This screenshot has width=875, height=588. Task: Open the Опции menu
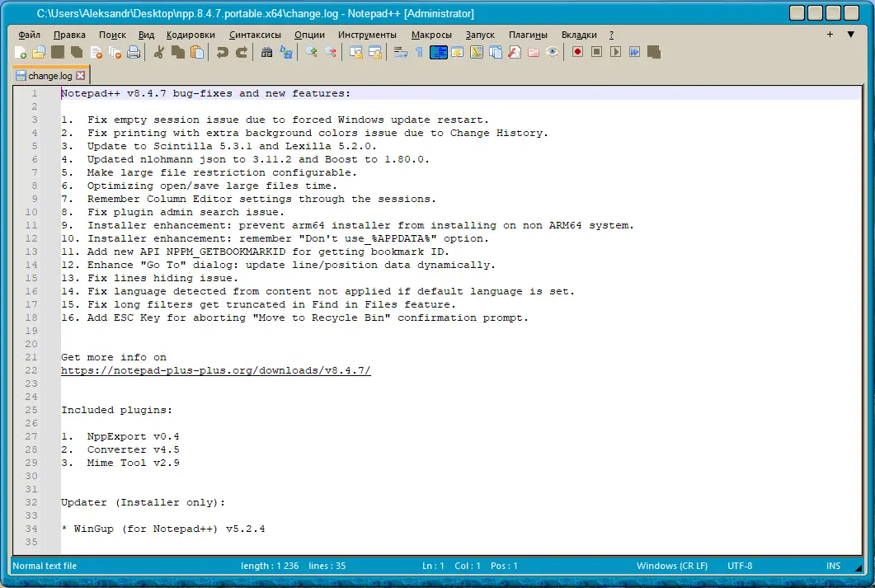click(310, 35)
